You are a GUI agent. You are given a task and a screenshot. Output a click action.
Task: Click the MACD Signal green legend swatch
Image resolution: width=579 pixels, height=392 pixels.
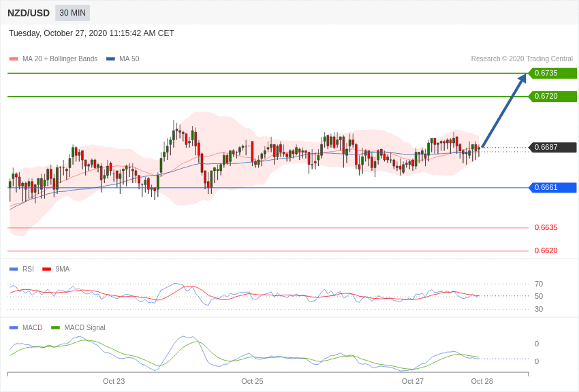point(55,327)
